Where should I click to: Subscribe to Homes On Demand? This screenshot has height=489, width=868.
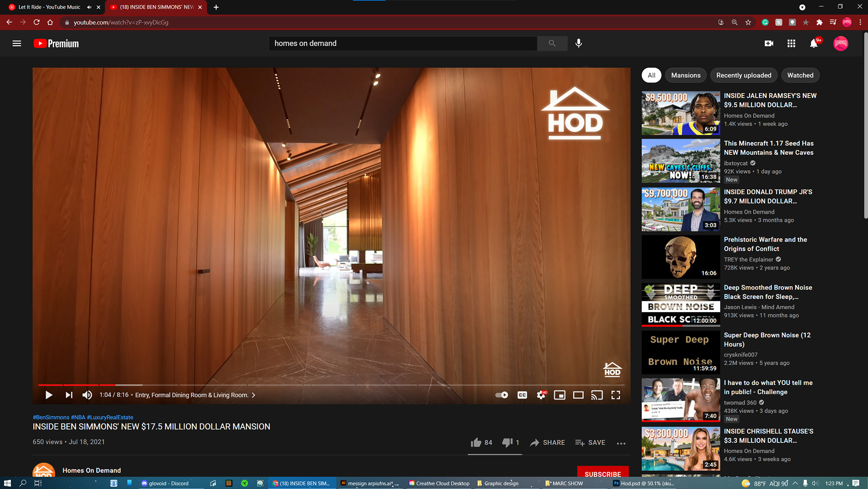[x=602, y=473]
